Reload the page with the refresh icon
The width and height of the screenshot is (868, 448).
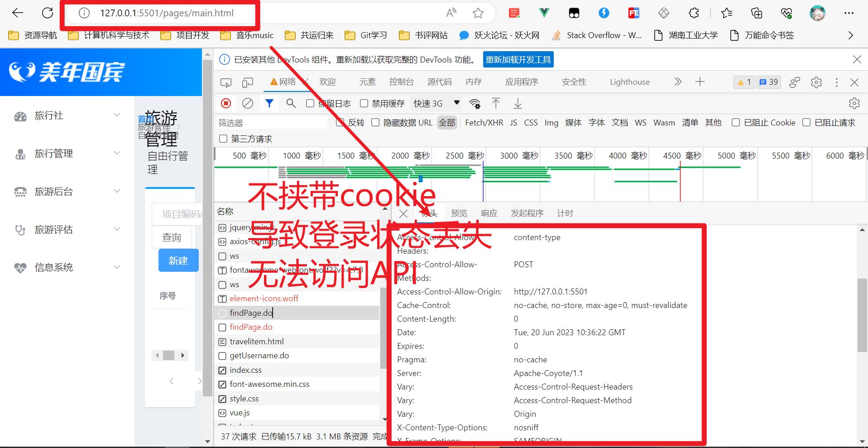[x=48, y=13]
